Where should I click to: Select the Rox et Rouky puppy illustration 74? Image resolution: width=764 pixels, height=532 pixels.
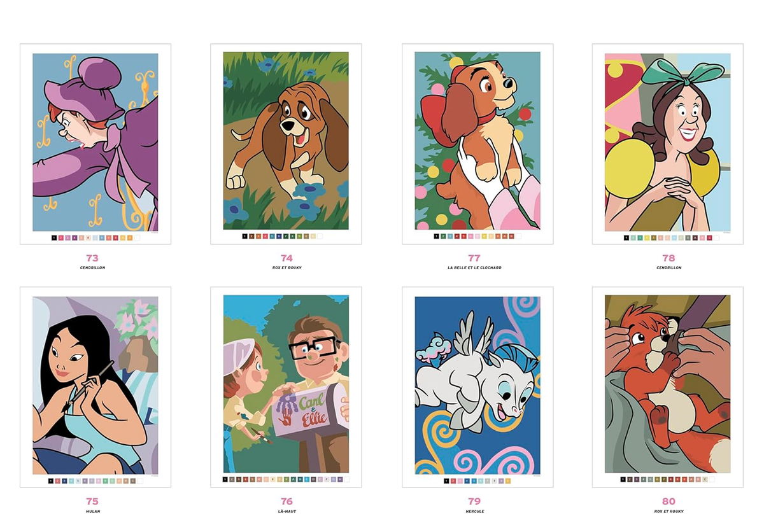click(286, 141)
